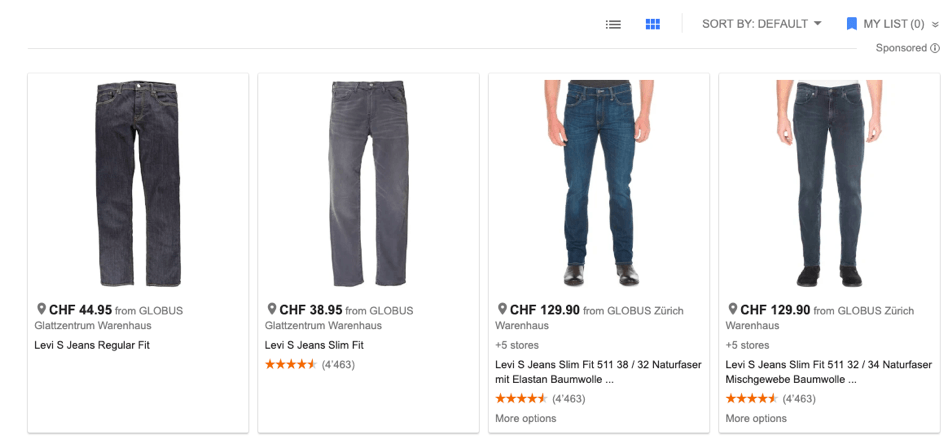Open the Sort By Default dropdown
The height and width of the screenshot is (440, 944).
[x=761, y=24]
